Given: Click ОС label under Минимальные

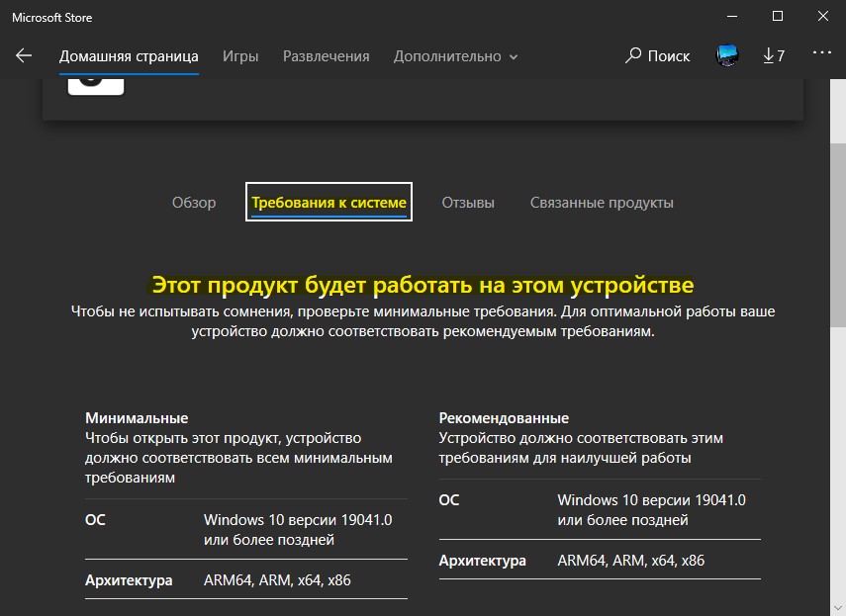Looking at the screenshot, I should [95, 520].
